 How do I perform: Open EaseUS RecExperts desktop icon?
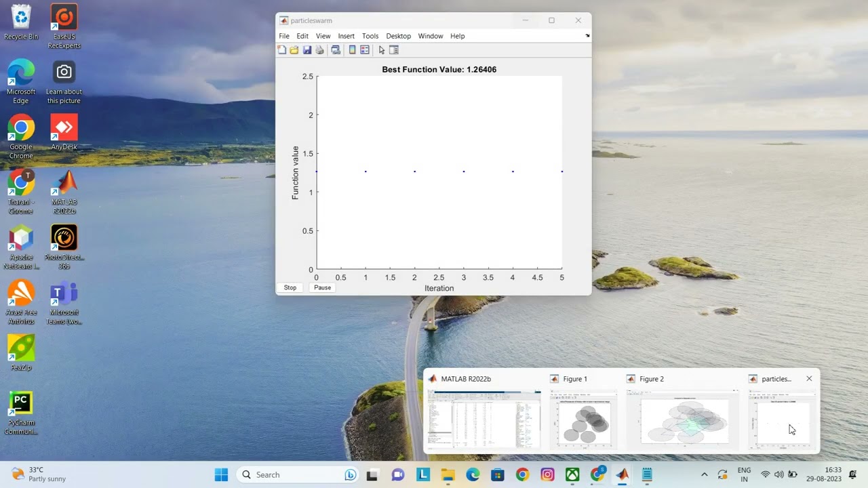point(64,26)
